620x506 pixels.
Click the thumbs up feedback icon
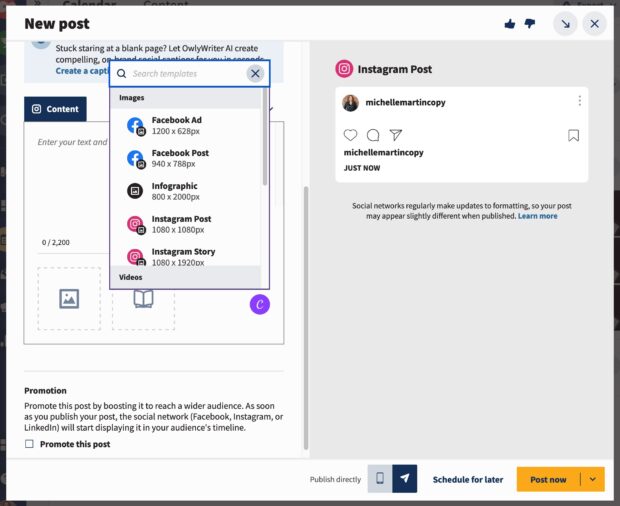(511, 24)
